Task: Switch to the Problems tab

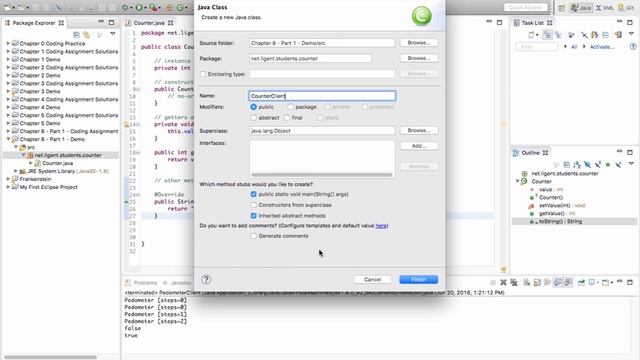Action: [141, 282]
